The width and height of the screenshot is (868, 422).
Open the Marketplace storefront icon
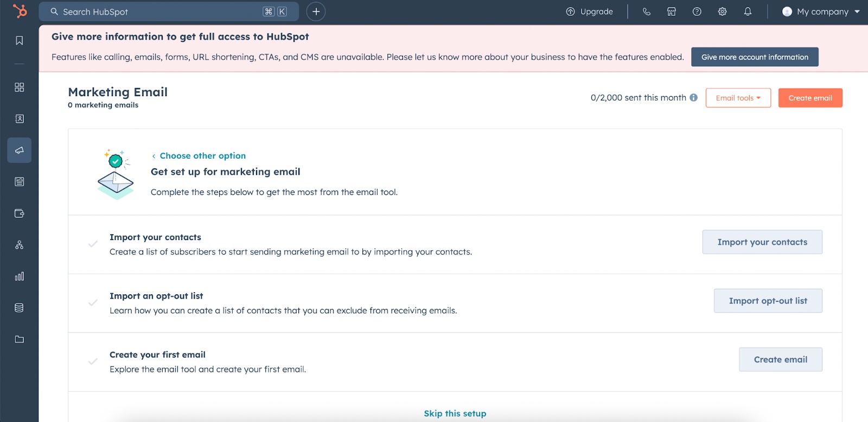click(672, 11)
